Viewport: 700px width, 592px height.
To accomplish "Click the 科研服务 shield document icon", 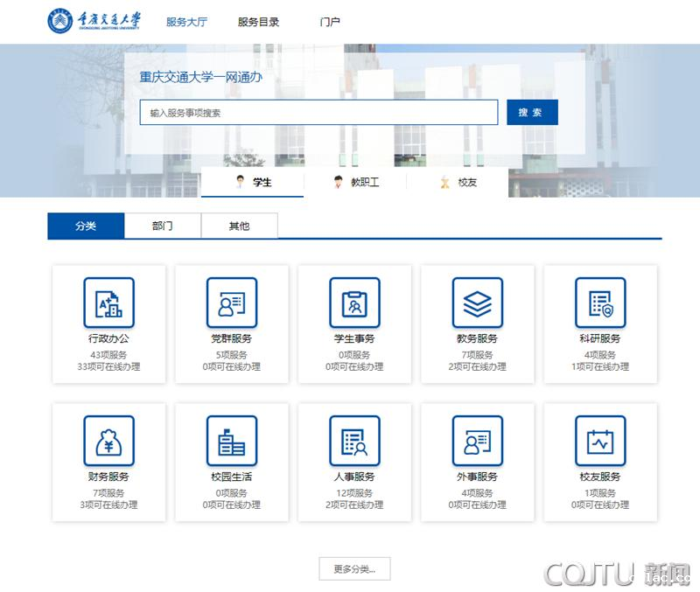I will [x=600, y=303].
